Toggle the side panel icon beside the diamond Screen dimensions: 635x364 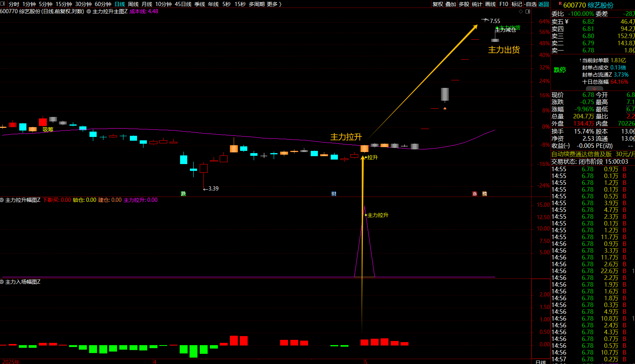pos(528,11)
